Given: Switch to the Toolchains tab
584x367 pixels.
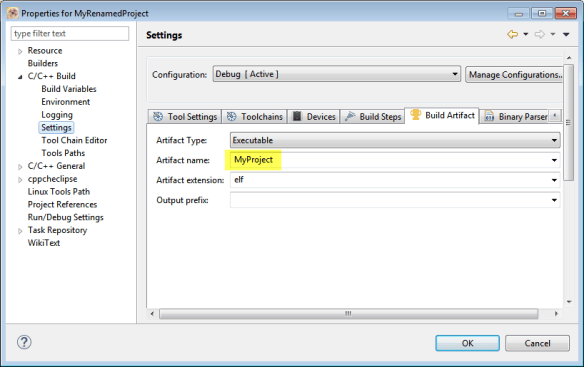Looking at the screenshot, I should [x=254, y=117].
